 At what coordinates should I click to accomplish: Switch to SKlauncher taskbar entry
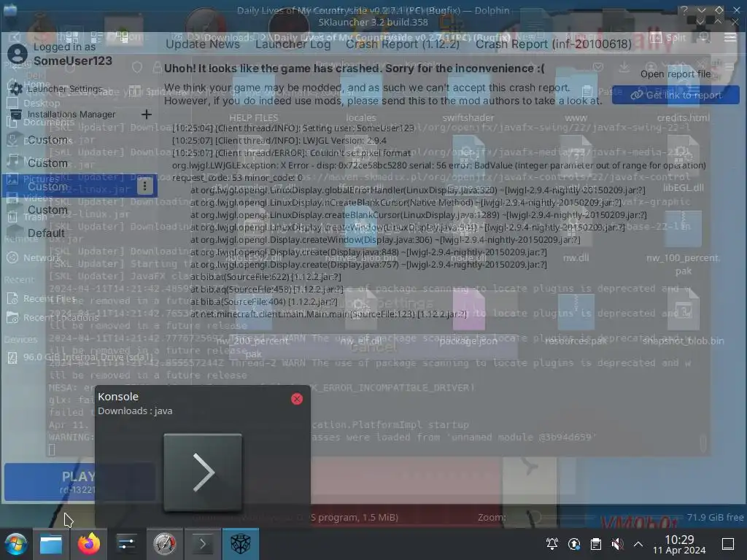click(x=241, y=544)
